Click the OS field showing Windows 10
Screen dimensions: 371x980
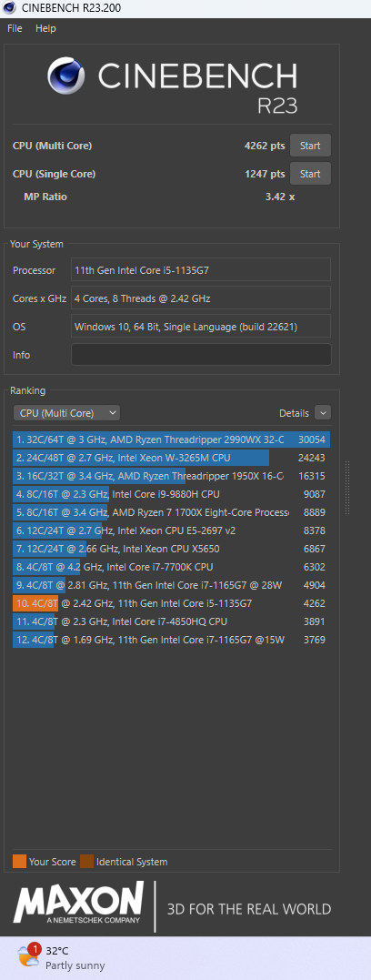coord(201,327)
